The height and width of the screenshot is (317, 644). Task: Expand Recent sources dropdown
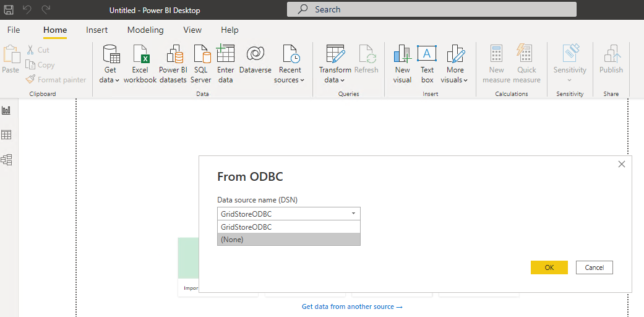coord(290,79)
